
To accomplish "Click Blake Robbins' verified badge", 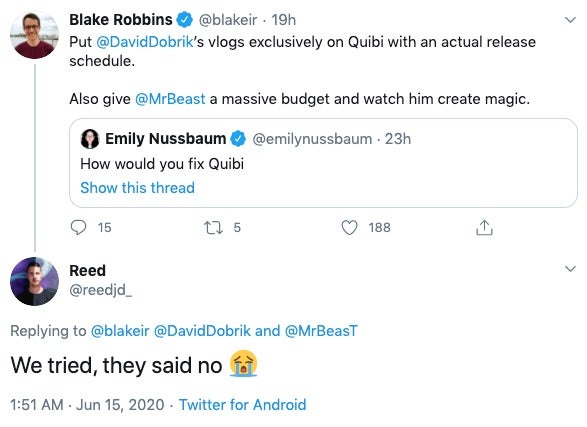I will (x=185, y=19).
